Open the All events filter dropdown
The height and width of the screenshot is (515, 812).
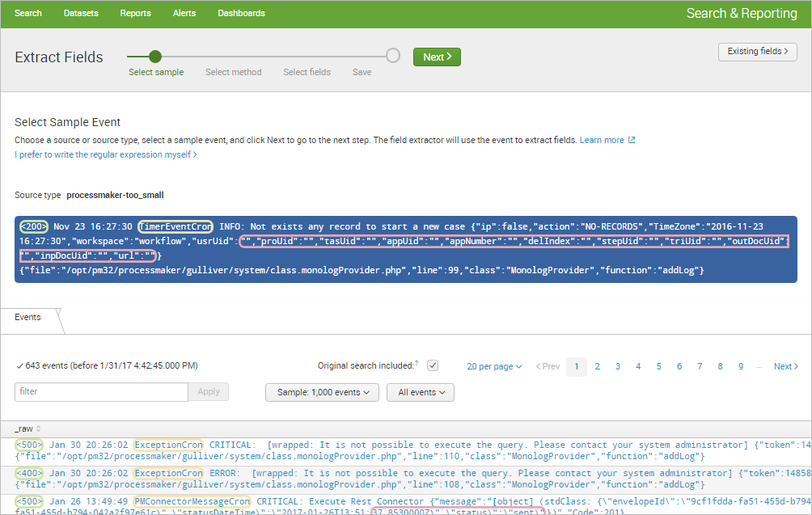[421, 392]
